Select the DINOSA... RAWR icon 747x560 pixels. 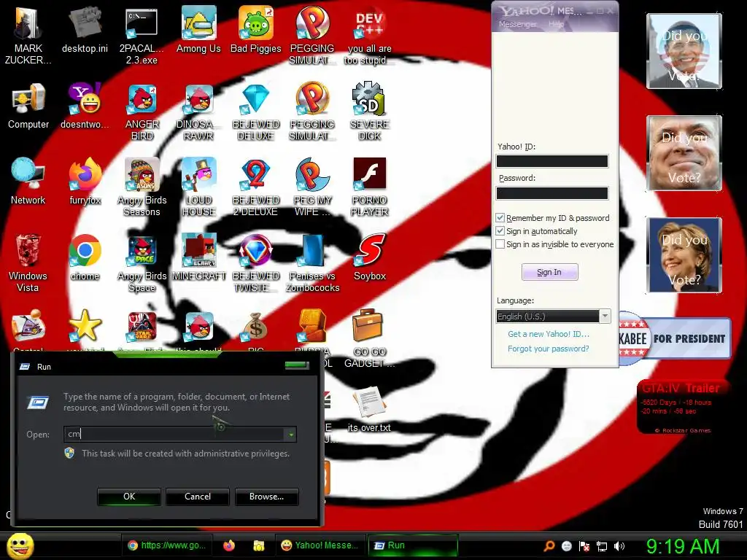[x=198, y=112]
